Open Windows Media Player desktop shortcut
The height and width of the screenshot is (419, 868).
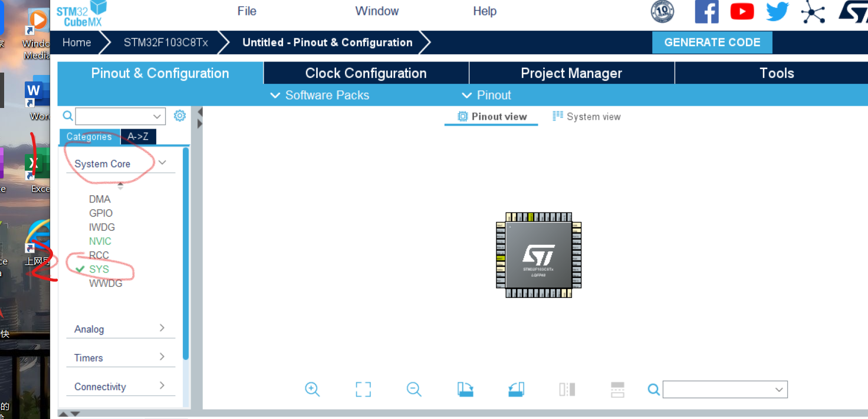37,34
